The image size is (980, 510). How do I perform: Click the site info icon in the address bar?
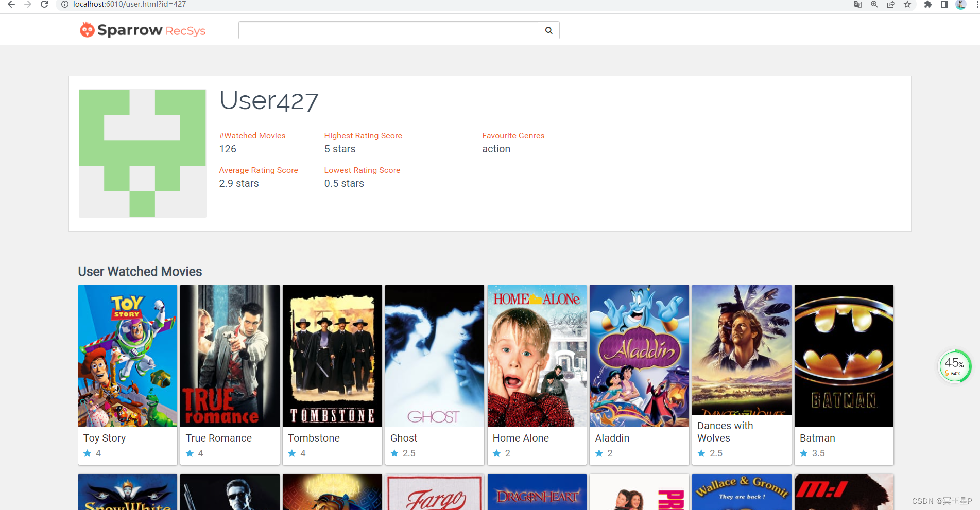(65, 4)
